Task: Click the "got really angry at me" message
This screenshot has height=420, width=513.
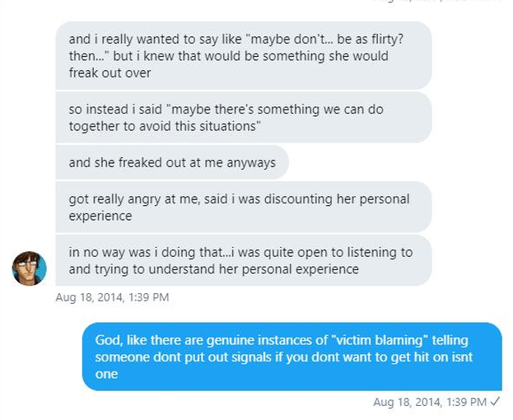Action: [x=243, y=207]
